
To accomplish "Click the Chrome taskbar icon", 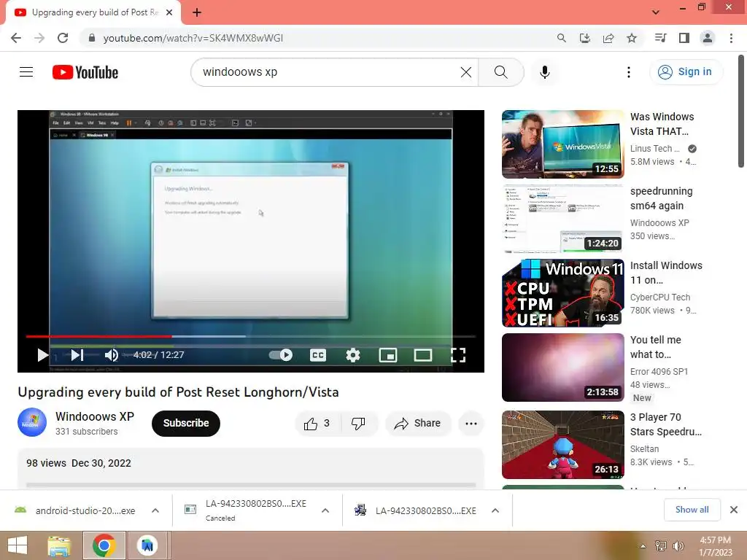I will [x=104, y=545].
